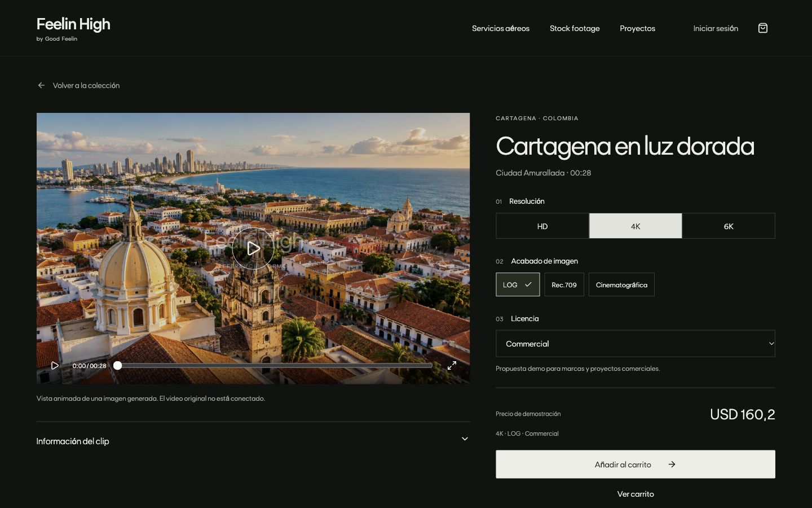Click the Ciudad Amurallada · 00:28 subtitle
Viewport: 812px width, 508px height.
pos(544,173)
